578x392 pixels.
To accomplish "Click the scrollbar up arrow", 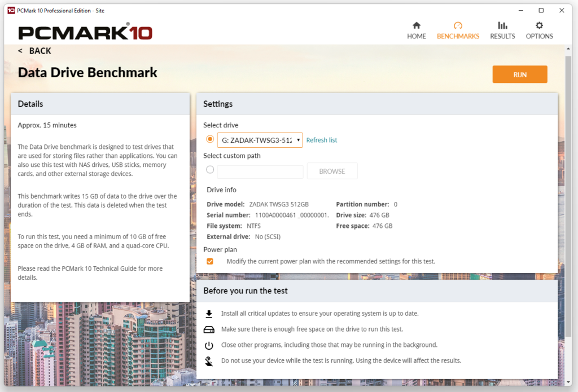I will (568, 50).
